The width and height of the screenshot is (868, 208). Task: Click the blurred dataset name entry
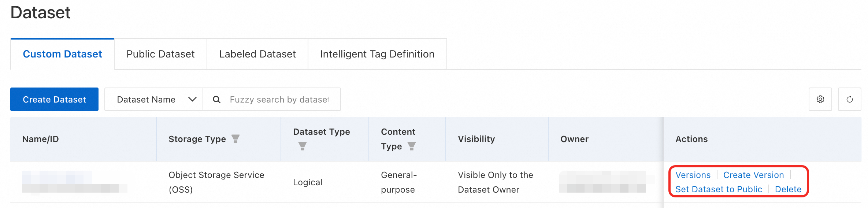(57, 177)
